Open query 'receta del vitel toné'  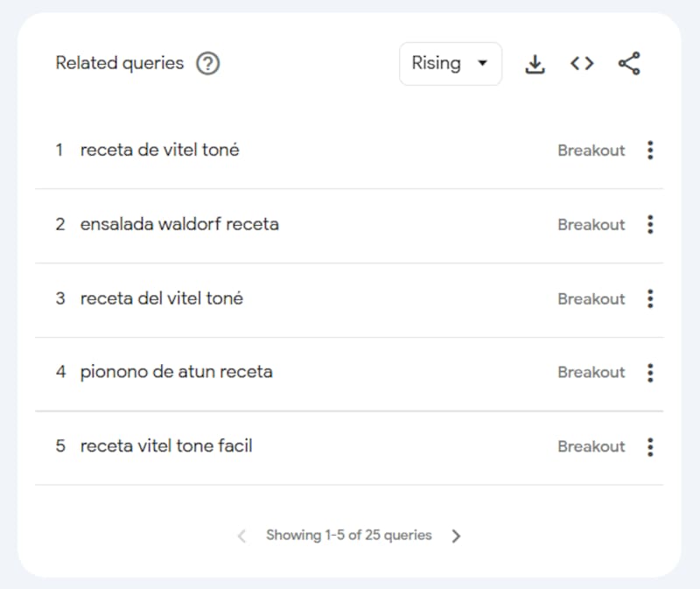point(162,299)
